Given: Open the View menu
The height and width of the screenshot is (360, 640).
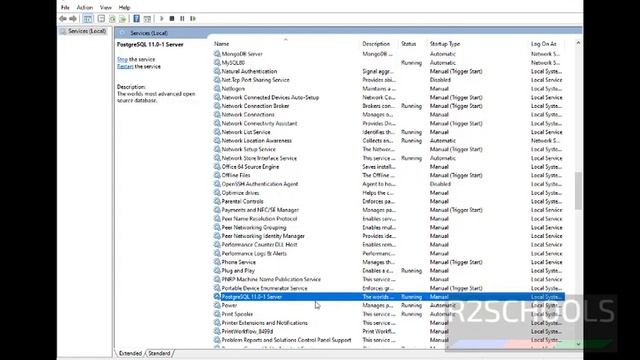Looking at the screenshot, I should click(106, 7).
